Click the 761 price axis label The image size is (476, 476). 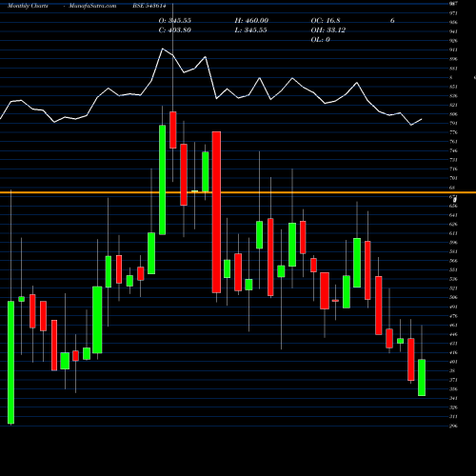click(x=453, y=142)
